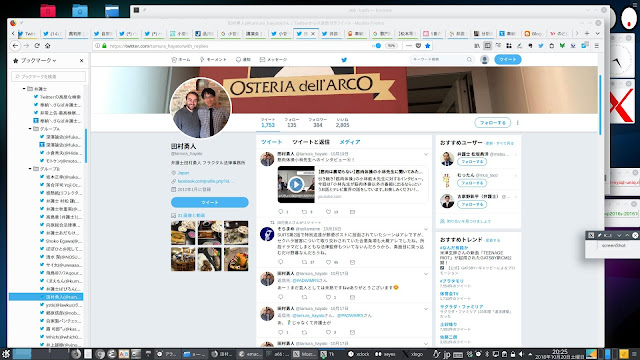The width and height of the screenshot is (640, 360).
Task: Click the Twitter extension bird icon in toolbar
Action: coord(541,46)
